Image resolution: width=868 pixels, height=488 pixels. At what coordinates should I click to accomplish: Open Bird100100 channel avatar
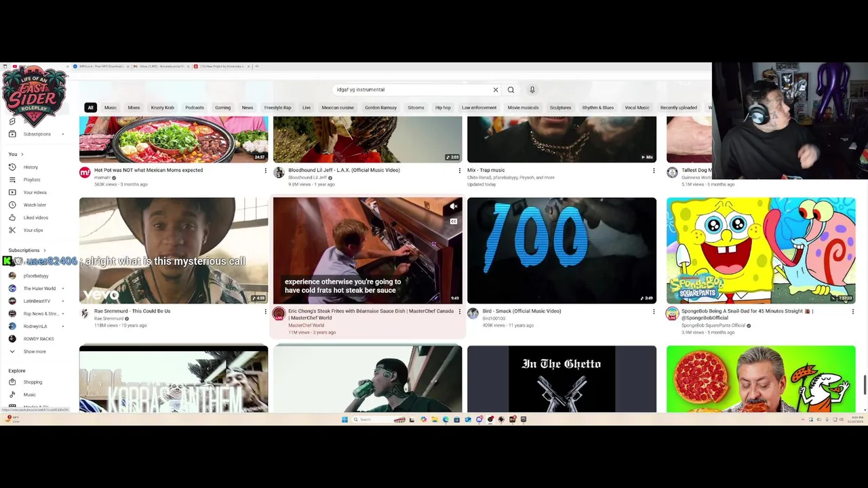point(473,314)
